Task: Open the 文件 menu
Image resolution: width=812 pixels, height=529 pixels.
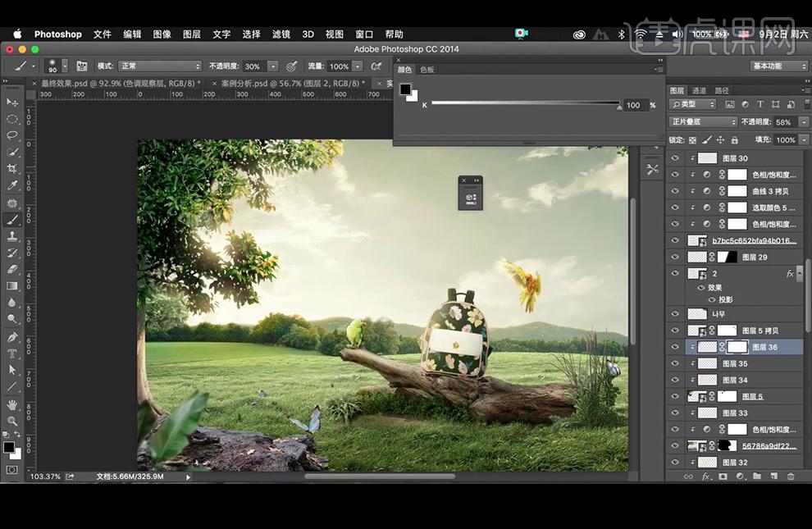Action: tap(102, 34)
